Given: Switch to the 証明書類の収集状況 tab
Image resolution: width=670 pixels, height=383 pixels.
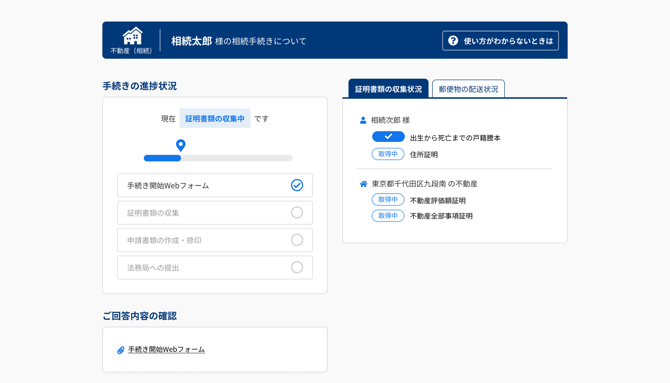Looking at the screenshot, I should pyautogui.click(x=388, y=89).
